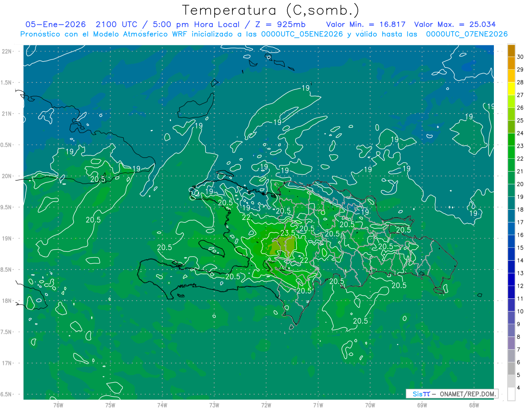Click legend value "23"
This screenshot has height=411, width=532.
point(520,146)
